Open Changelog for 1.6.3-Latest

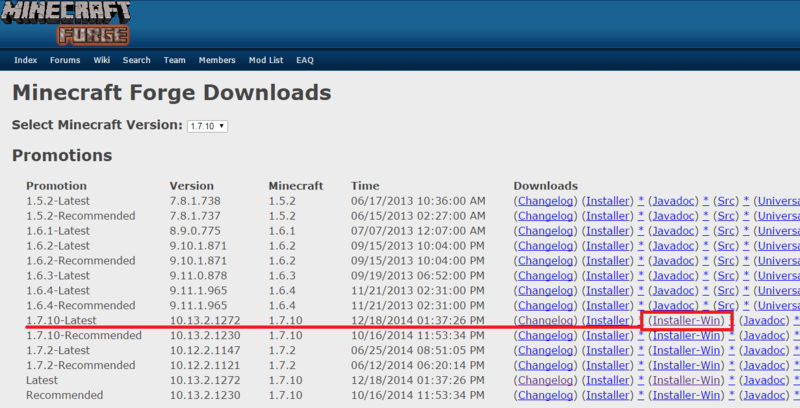[x=545, y=276]
